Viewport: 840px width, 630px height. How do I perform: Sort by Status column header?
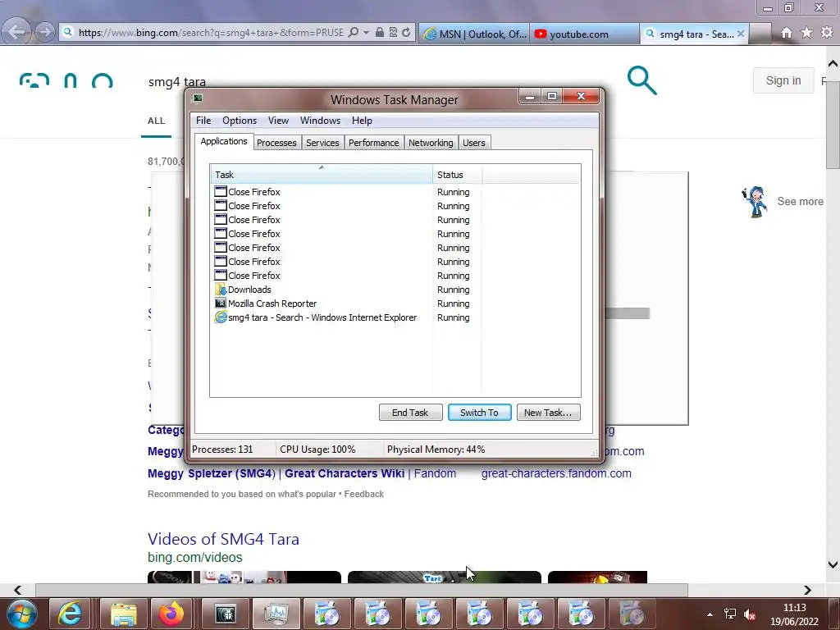(458, 175)
